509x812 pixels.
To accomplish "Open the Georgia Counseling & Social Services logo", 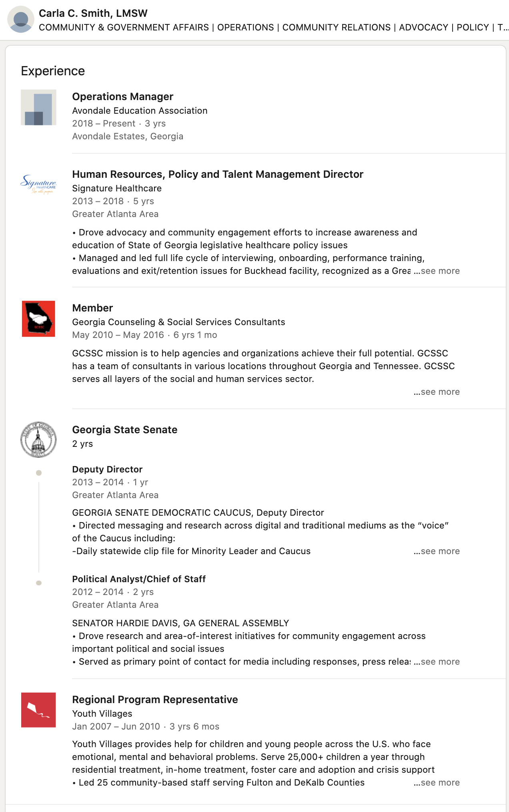I will click(38, 319).
